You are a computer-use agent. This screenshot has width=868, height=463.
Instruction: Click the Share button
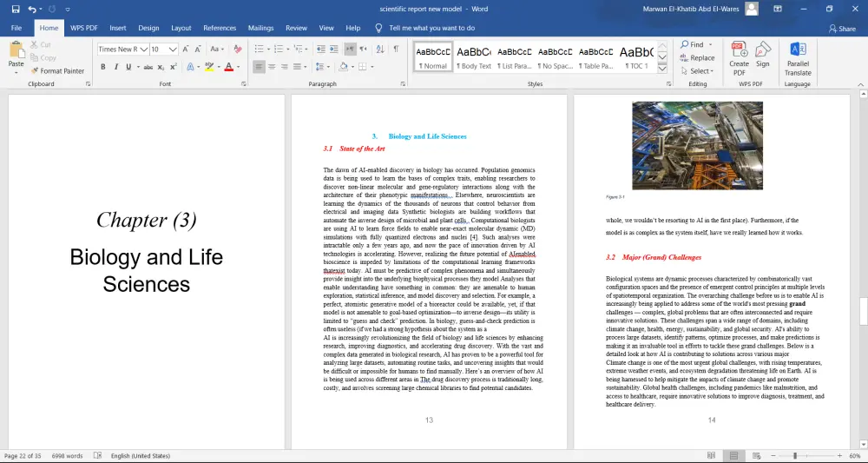[842, 29]
